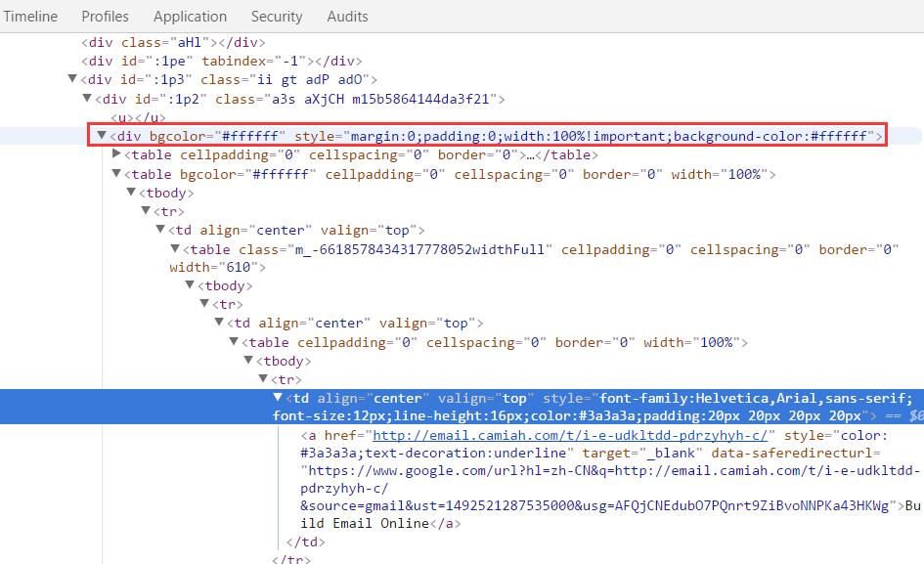Click the m_-6618578434317778052widthFull class value

click(419, 250)
